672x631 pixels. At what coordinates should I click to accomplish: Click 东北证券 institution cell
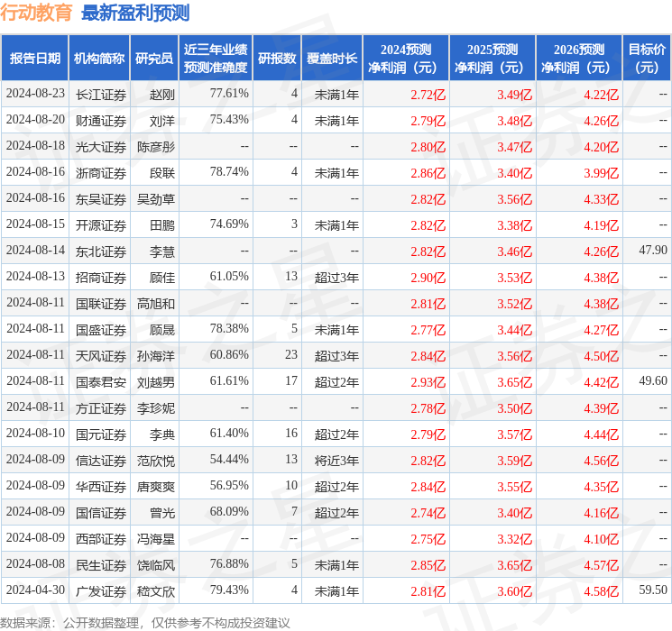pyautogui.click(x=101, y=251)
